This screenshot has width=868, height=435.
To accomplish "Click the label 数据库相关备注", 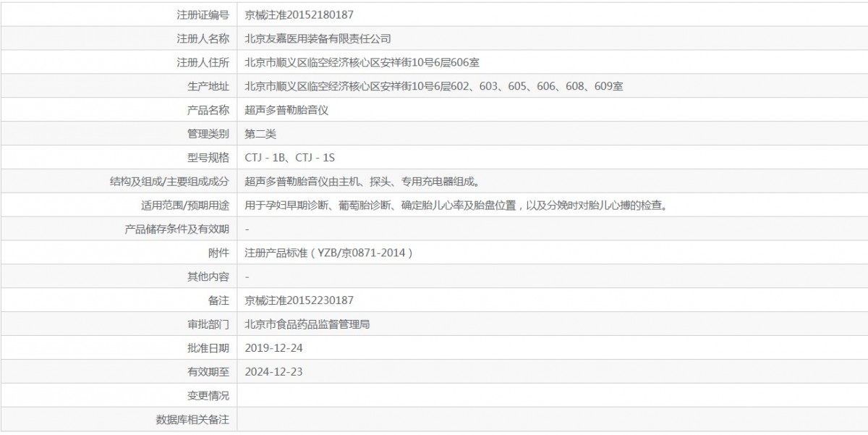I will (193, 421).
